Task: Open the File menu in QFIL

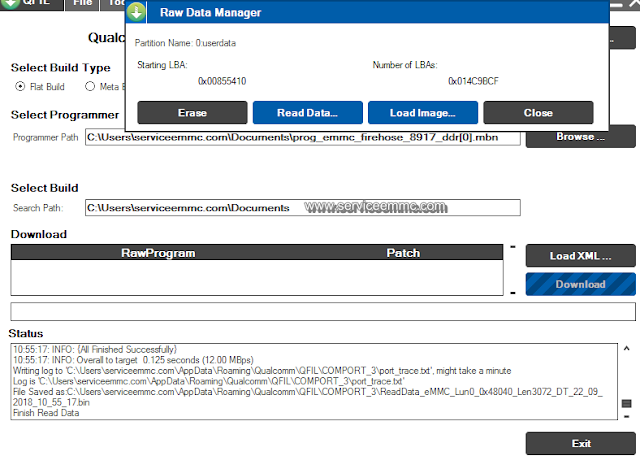Action: 82,3
